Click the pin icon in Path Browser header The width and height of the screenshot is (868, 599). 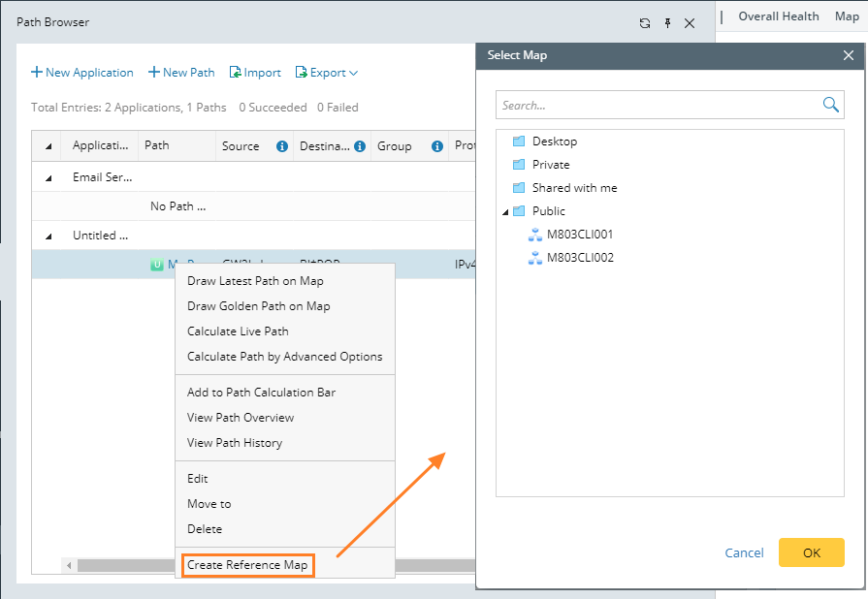[667, 23]
